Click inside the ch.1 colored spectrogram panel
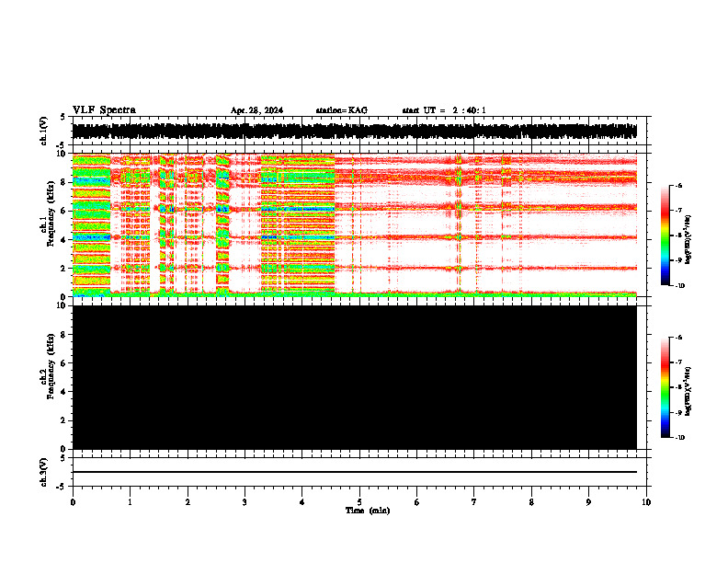728x563 pixels. pyautogui.click(x=355, y=224)
